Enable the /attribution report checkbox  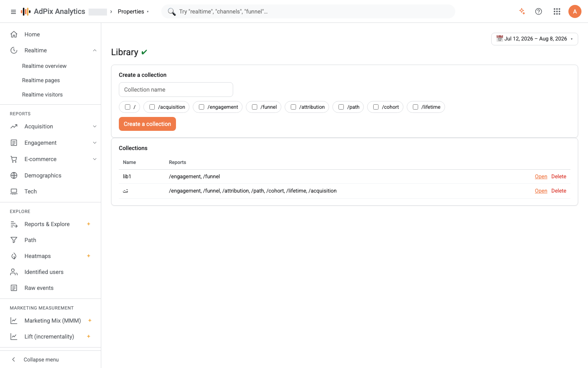point(293,107)
